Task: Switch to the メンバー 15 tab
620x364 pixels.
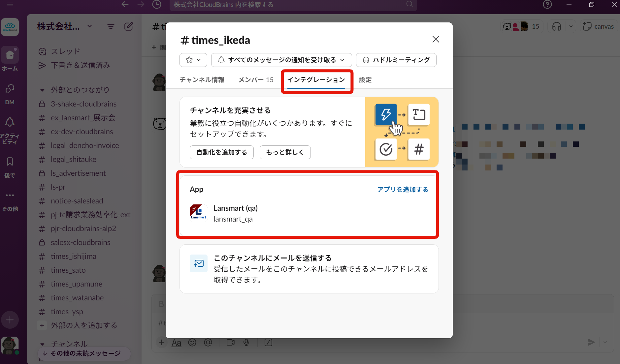Action: [x=256, y=80]
